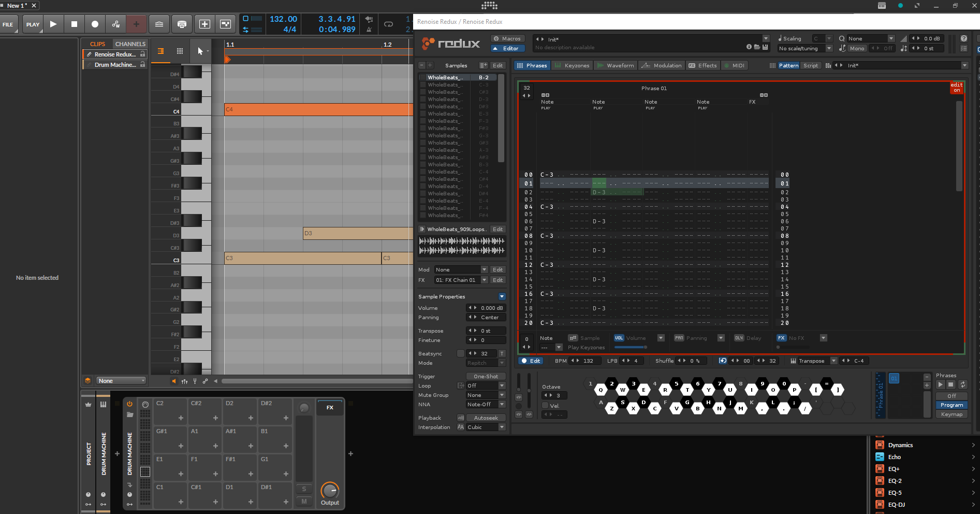Toggle the Mono option
This screenshot has height=514, width=980.
(x=857, y=48)
